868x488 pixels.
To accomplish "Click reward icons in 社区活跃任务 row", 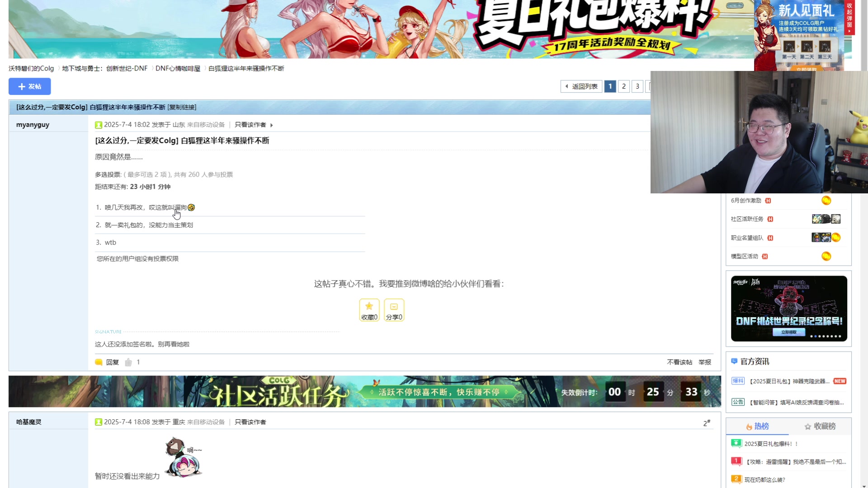I will coord(826,219).
